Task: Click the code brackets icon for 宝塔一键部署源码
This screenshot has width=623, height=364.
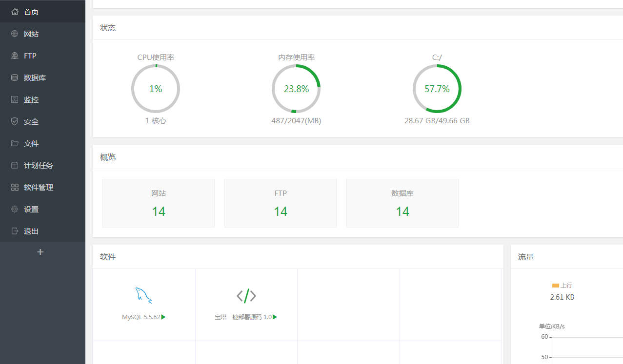Action: (x=246, y=295)
